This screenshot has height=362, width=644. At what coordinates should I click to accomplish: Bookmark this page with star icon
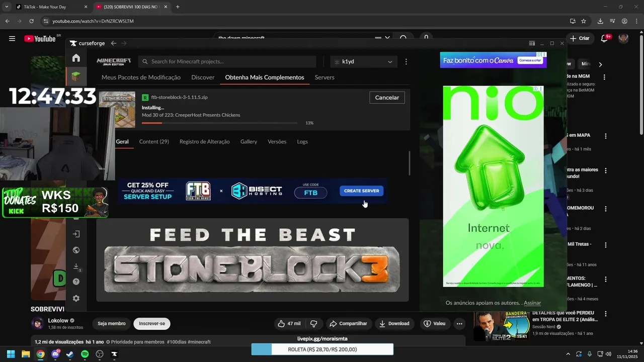coord(584,21)
